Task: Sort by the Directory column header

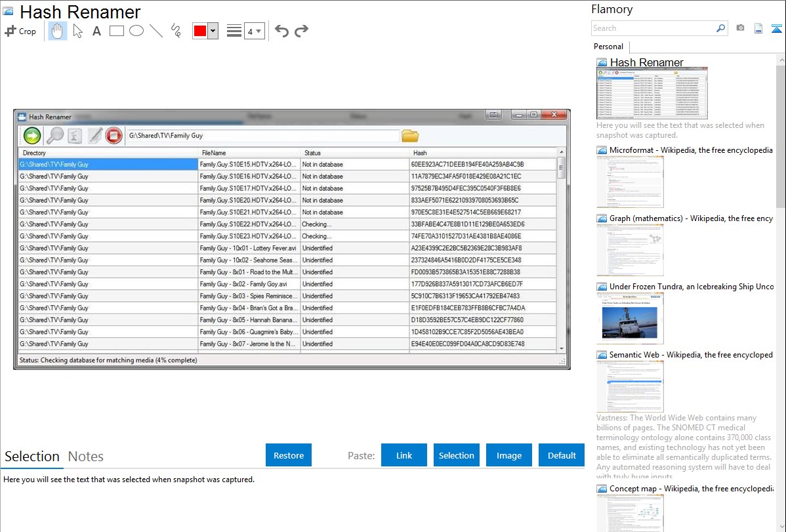Action: point(108,153)
